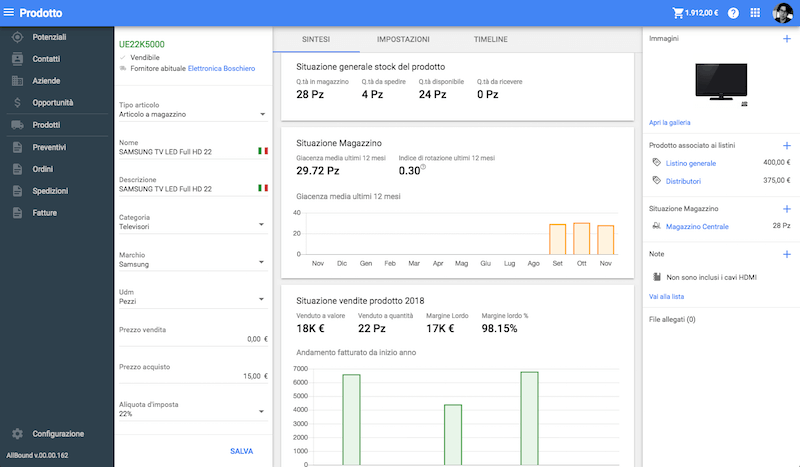Add a new image with plus icon
This screenshot has height=467, width=800.
[786, 38]
